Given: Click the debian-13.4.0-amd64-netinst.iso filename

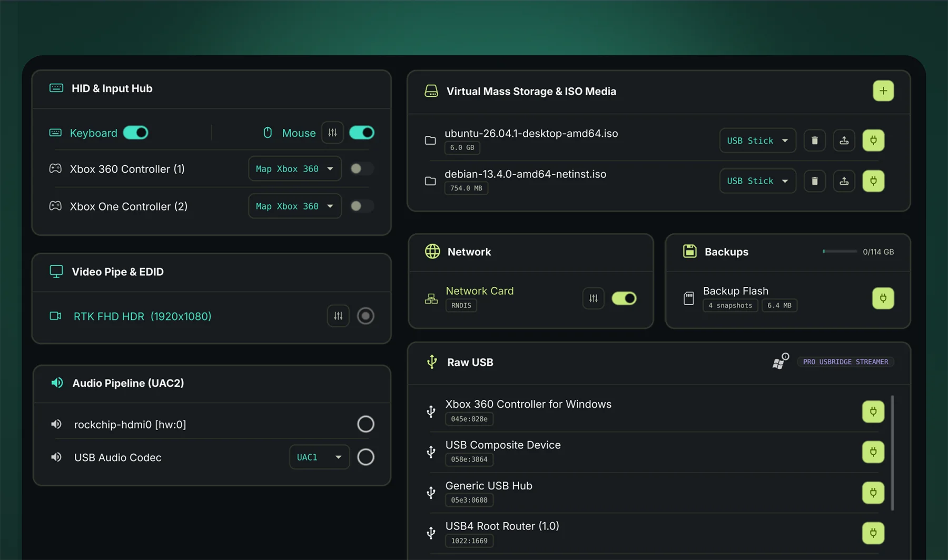Looking at the screenshot, I should point(526,174).
